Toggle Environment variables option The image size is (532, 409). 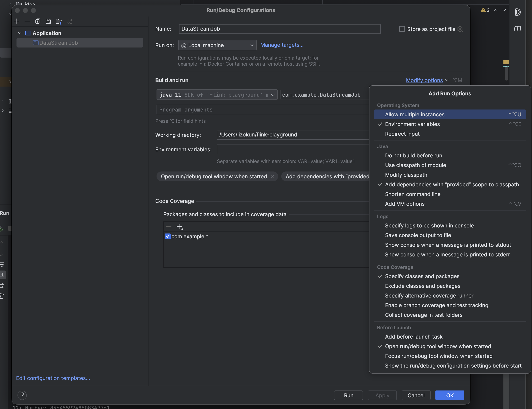450,124
